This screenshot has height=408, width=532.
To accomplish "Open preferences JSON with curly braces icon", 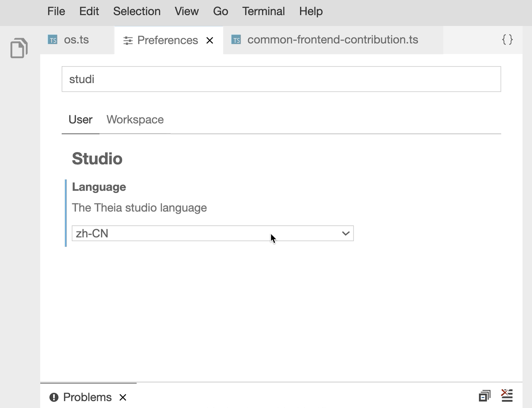I will click(507, 39).
